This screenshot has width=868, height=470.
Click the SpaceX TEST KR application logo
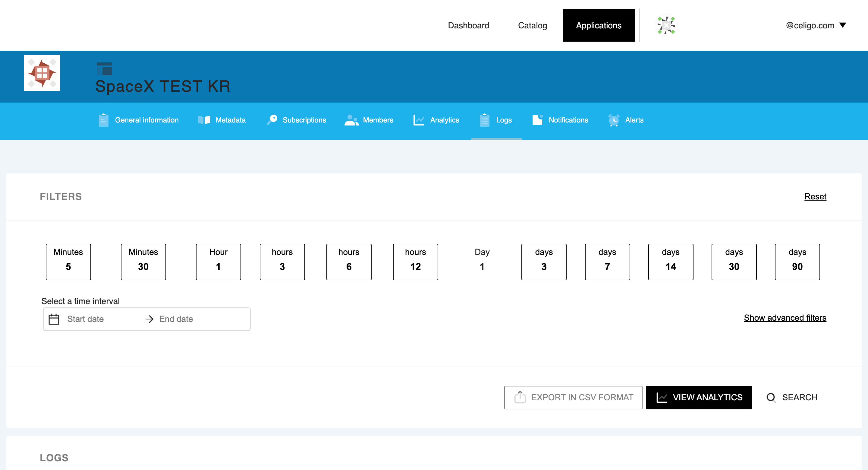click(x=42, y=73)
